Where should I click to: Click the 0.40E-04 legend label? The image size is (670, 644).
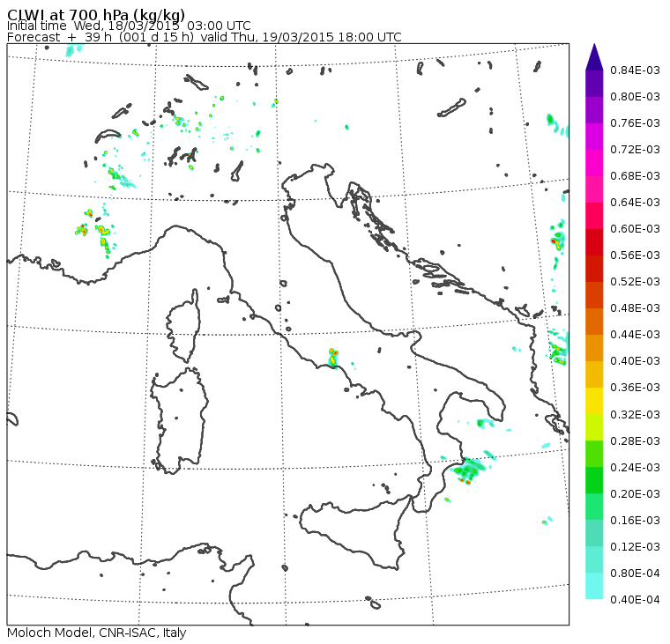635,601
